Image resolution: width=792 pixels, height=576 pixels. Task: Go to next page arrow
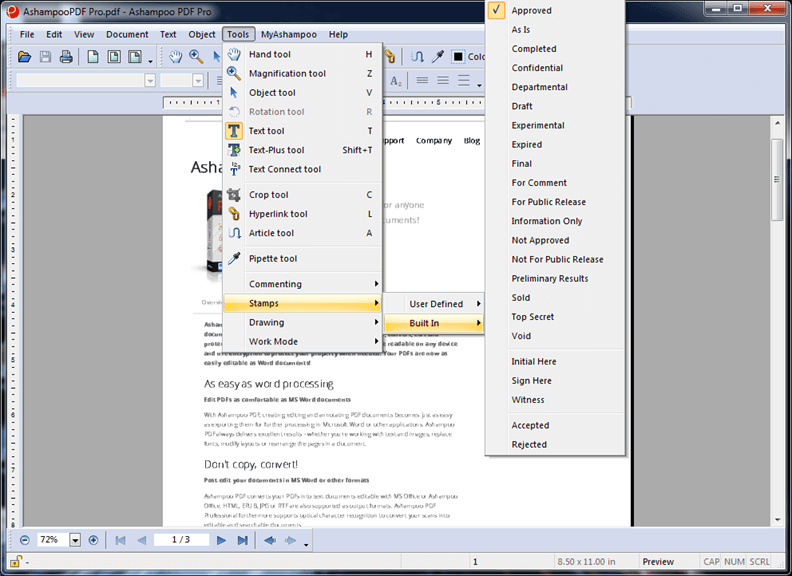221,540
